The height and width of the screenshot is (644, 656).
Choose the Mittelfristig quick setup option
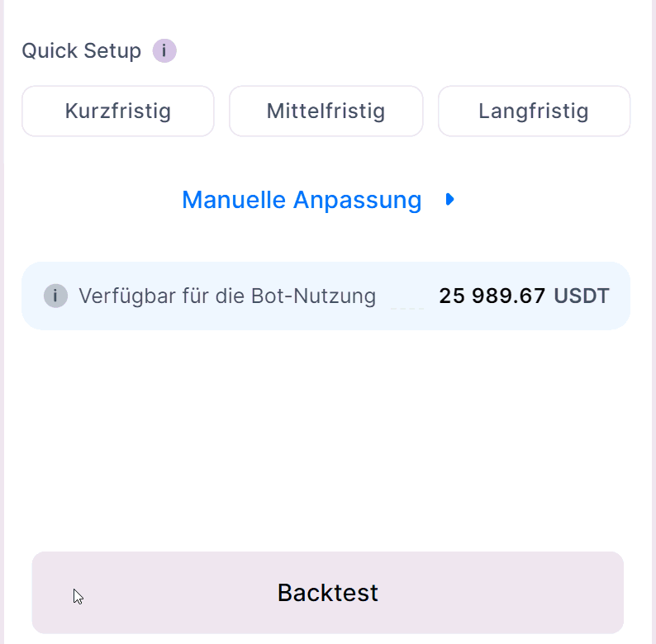tap(326, 111)
